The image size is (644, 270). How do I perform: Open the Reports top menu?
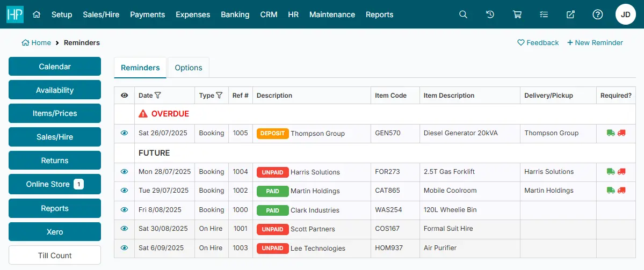(x=380, y=15)
